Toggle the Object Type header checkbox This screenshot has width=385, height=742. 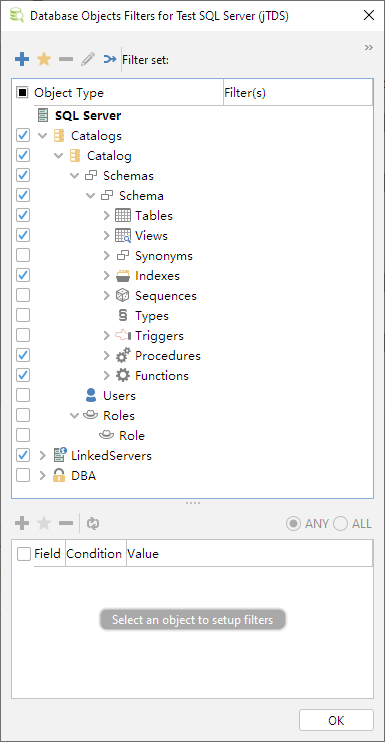pos(23,92)
